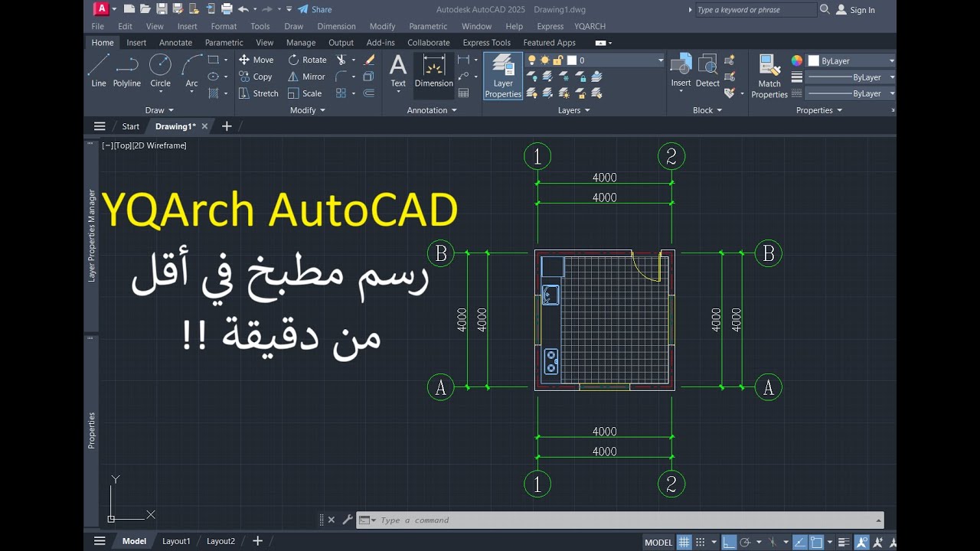Screen dimensions: 980x551
Task: Click the Plot printer icon
Action: pos(227,9)
